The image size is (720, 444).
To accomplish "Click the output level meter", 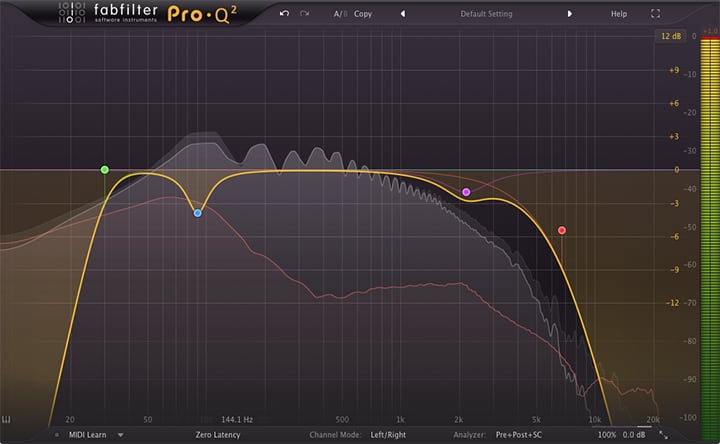I will 710,239.
